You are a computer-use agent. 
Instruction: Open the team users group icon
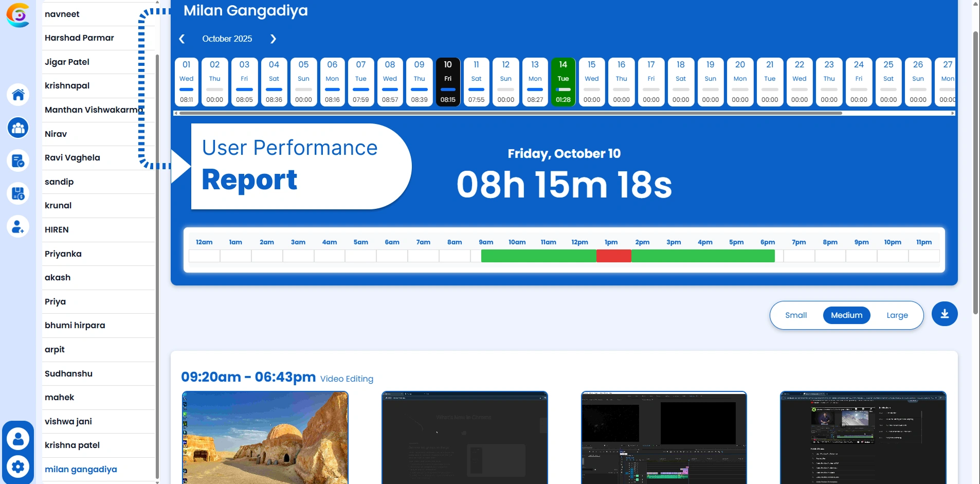pos(18,128)
